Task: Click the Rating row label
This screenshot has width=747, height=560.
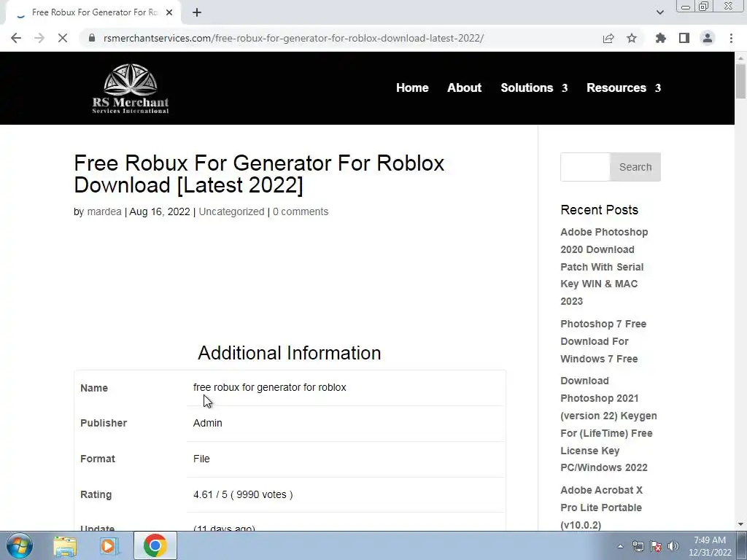Action: tap(96, 494)
